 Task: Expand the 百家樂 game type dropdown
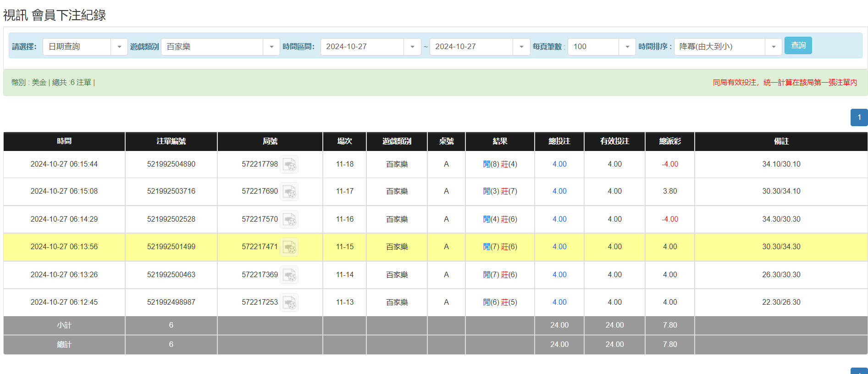tap(271, 47)
